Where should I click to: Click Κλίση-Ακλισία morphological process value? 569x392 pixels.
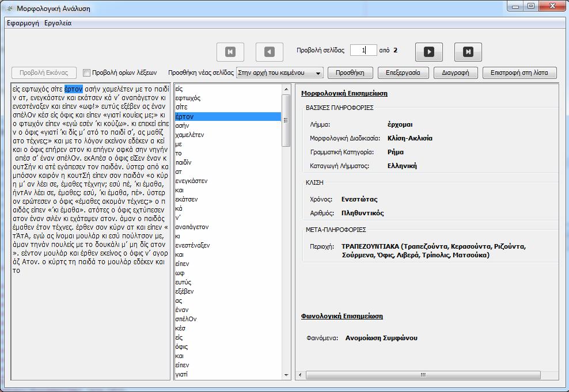coord(410,138)
